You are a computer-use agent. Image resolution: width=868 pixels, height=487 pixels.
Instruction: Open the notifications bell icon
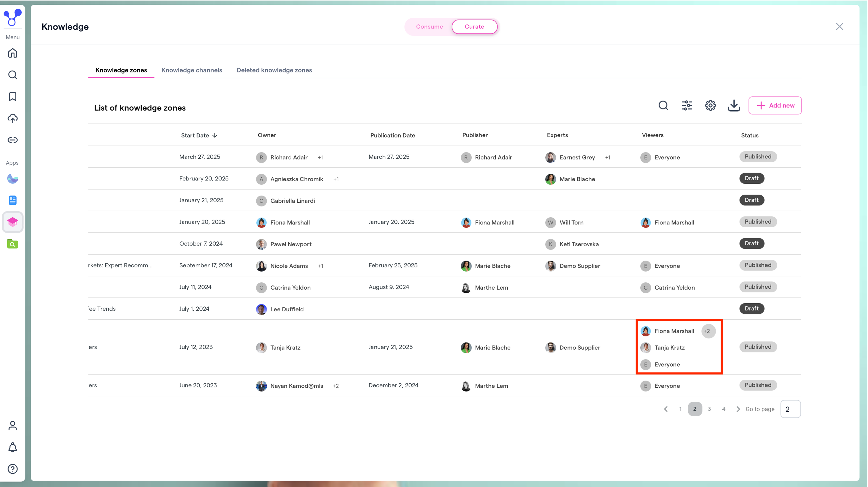[13, 447]
